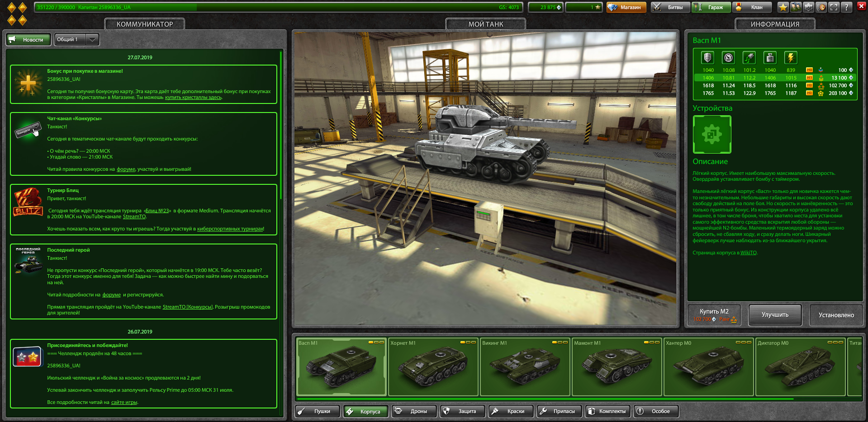
Task: Select the Хорнет M1 hull card
Action: [x=433, y=367]
